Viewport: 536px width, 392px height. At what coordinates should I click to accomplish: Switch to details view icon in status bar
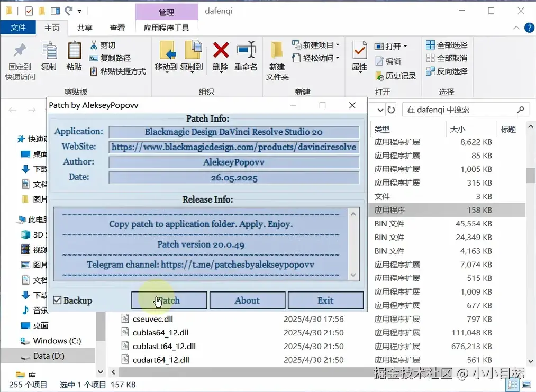coord(513,385)
